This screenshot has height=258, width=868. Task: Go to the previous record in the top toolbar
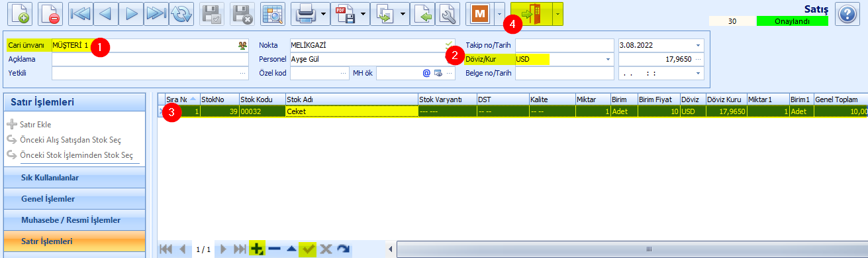tap(106, 14)
